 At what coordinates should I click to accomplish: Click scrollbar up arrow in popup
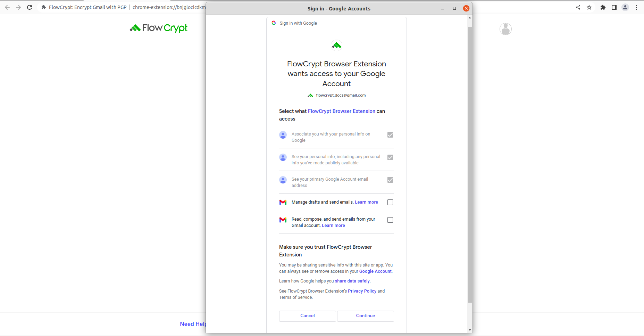click(x=470, y=18)
